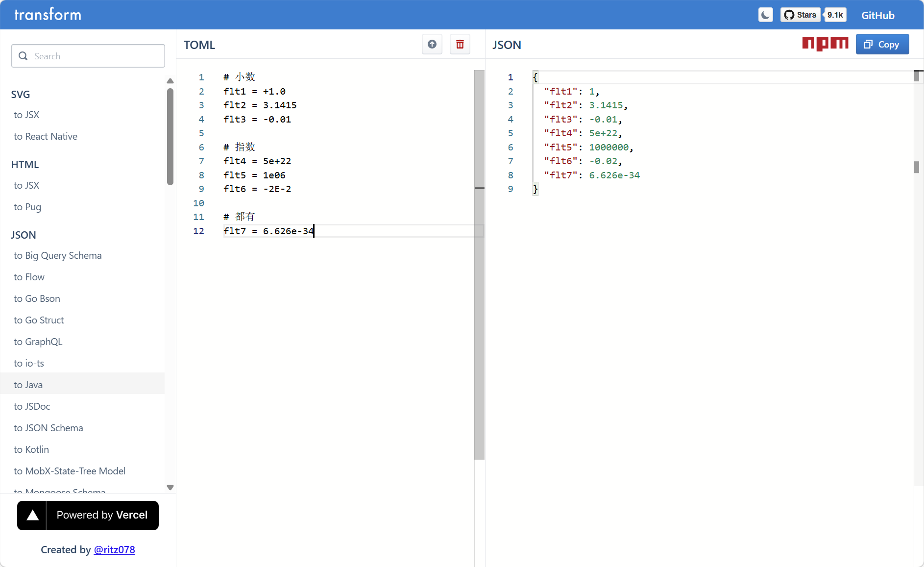The image size is (924, 567).
Task: Choose 'to Java' converter
Action: coord(28,385)
